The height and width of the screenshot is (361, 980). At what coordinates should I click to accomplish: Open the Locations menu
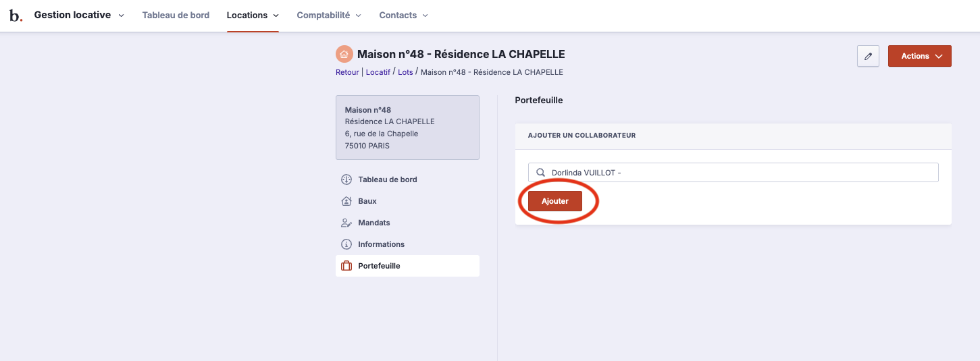pyautogui.click(x=253, y=16)
